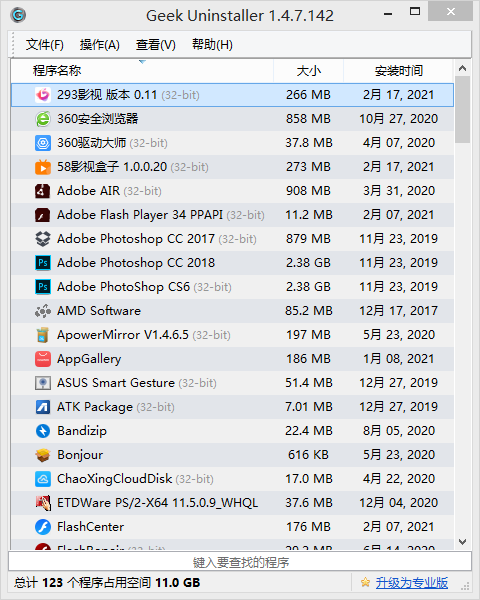This screenshot has height=600, width=480.
Task: Click the 85.2 MB size cell
Action: pyautogui.click(x=309, y=311)
